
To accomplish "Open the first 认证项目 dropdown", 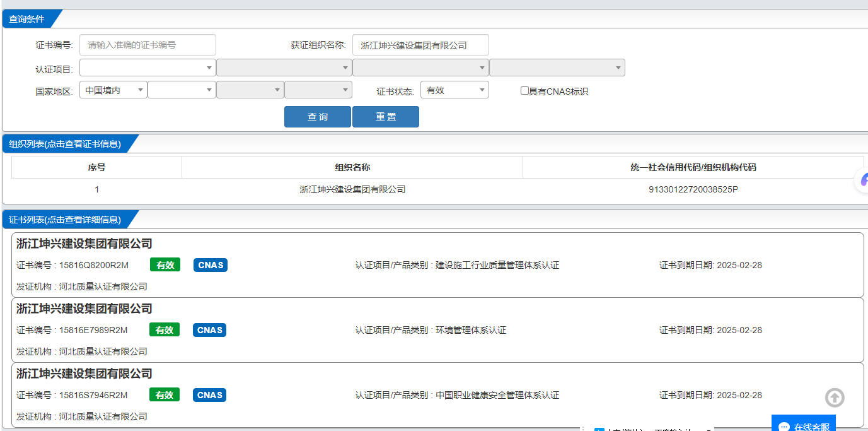I will pyautogui.click(x=148, y=68).
